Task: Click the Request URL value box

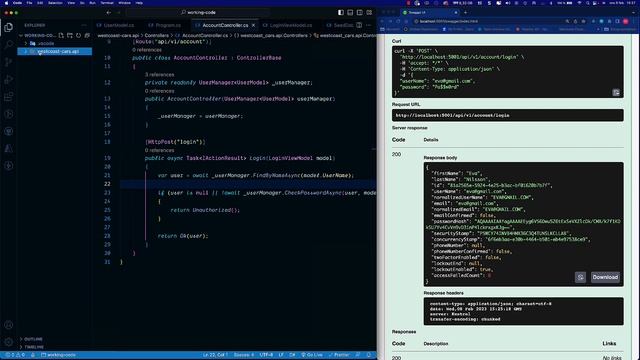Action: pos(507,115)
